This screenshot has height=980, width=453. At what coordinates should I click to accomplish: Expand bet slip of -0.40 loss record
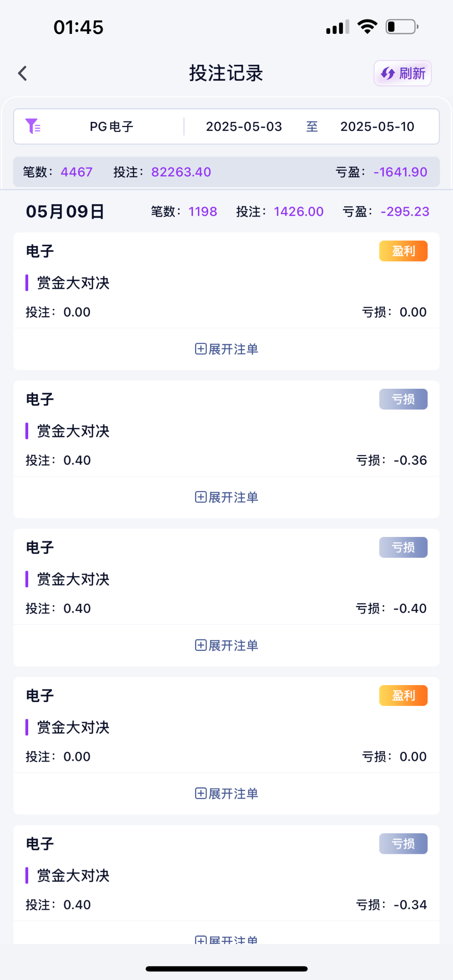coord(226,646)
